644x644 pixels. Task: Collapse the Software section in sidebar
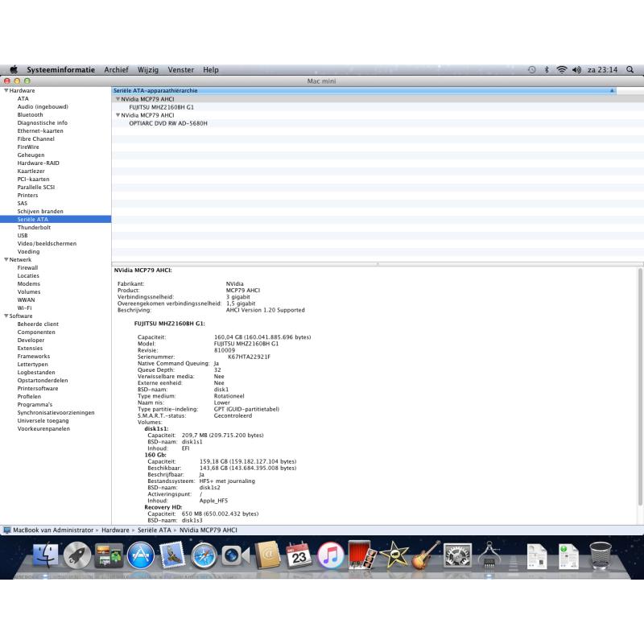click(6, 316)
